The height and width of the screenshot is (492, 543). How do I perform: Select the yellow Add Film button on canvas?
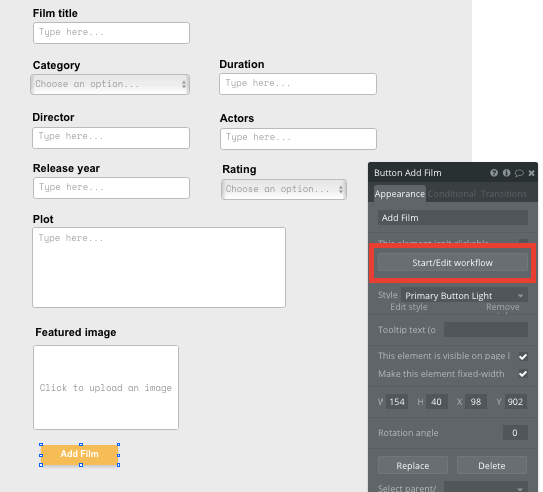coord(80,454)
